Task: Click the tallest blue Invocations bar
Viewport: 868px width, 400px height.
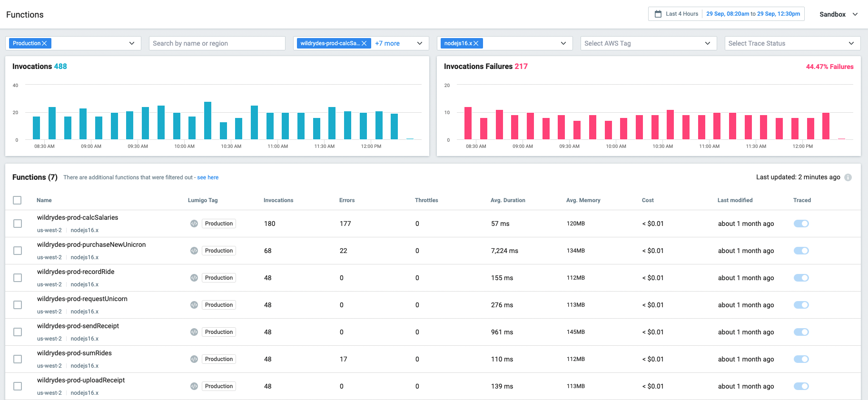Action: pos(207,120)
